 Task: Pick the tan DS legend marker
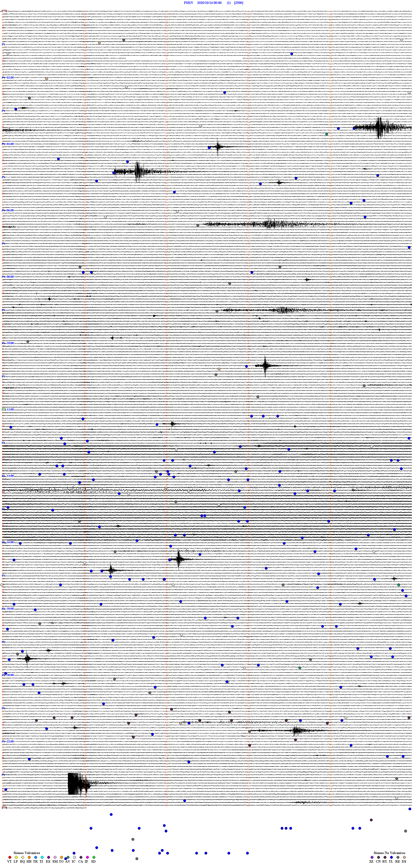(404, 857)
